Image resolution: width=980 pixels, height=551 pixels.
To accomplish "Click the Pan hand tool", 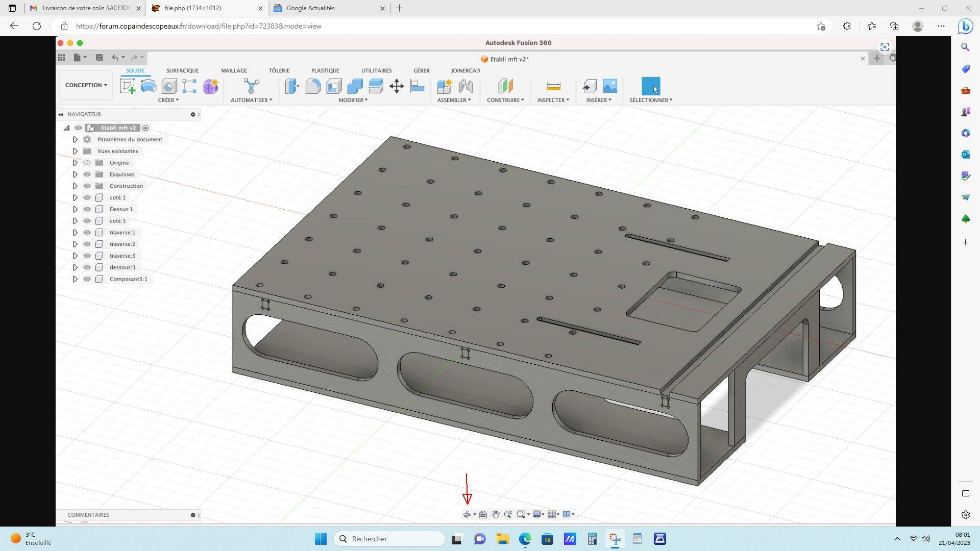I will (495, 514).
